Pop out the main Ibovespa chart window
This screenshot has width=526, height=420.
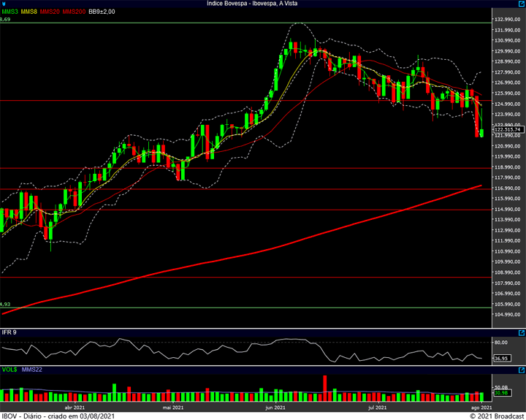[x=522, y=4]
